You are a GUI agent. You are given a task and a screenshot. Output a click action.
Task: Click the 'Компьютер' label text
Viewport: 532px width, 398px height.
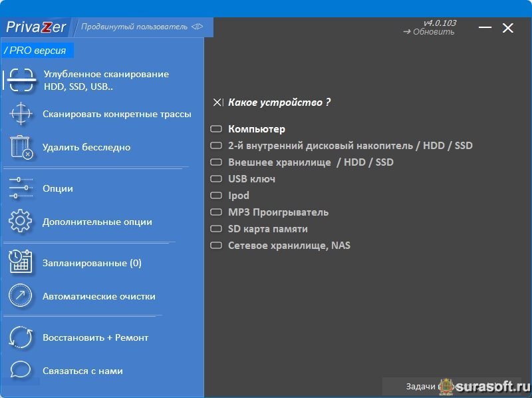[x=257, y=129]
